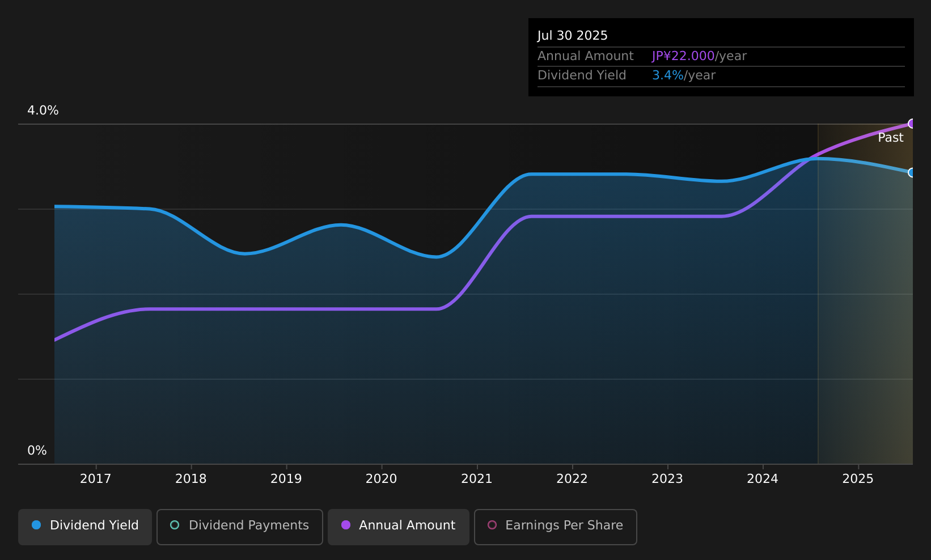Click the 2018 x-axis label
The image size is (931, 560).
click(x=191, y=479)
